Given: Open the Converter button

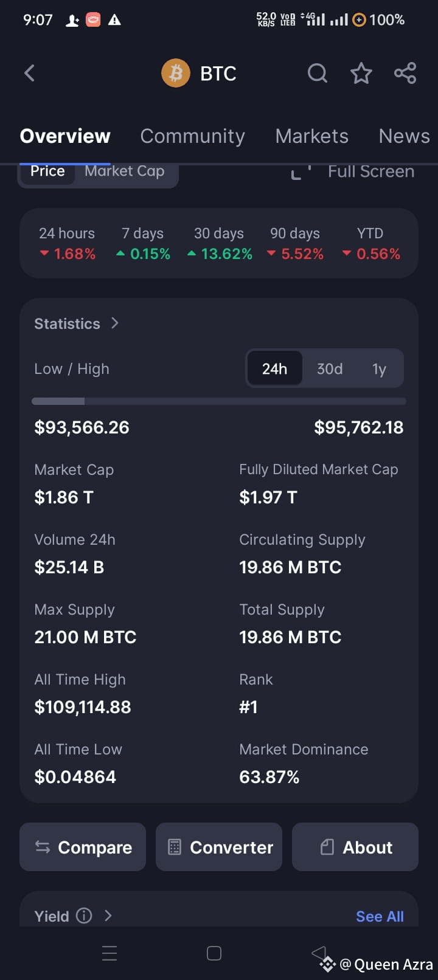Looking at the screenshot, I should point(219,847).
